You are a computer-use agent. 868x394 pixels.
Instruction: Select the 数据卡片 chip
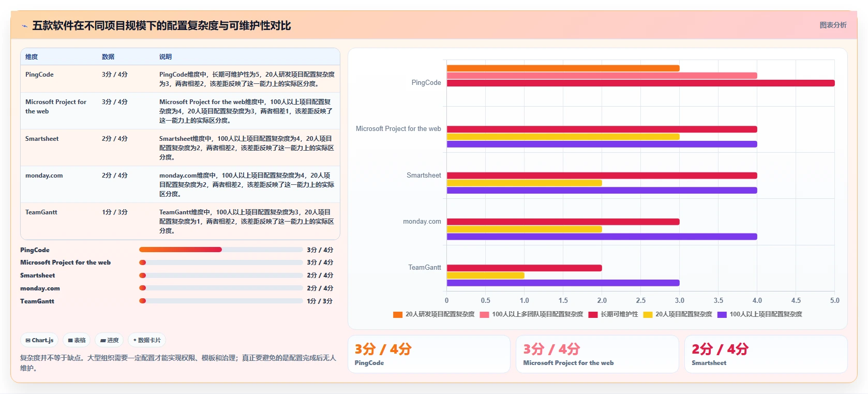coord(147,340)
